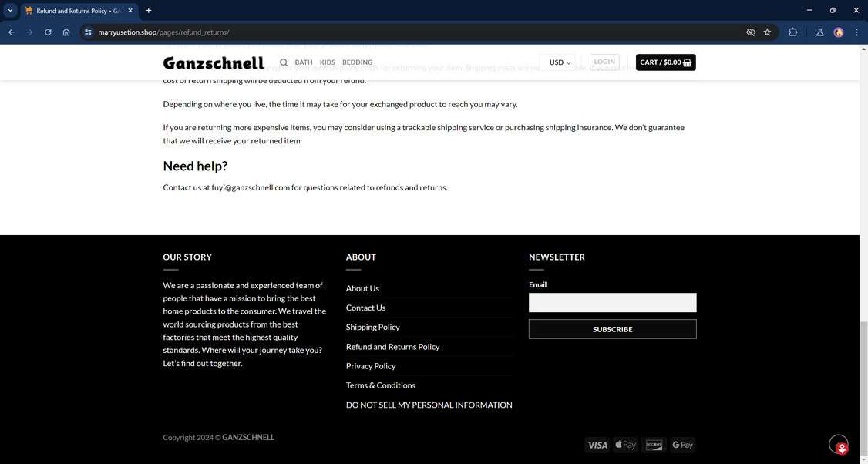This screenshot has width=868, height=464.
Task: Click the Ganzschnell site logo
Action: 213,62
